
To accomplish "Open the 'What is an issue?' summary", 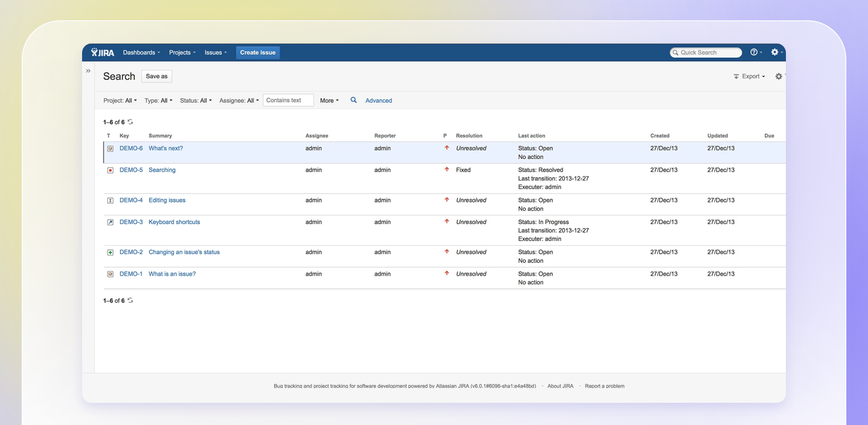I will tap(172, 274).
